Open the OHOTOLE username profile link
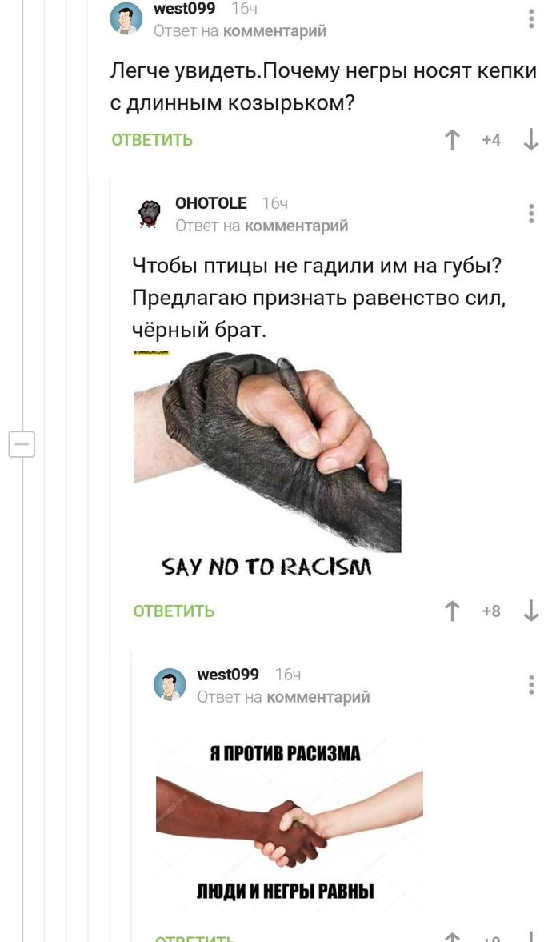The width and height of the screenshot is (560, 942). (x=210, y=203)
